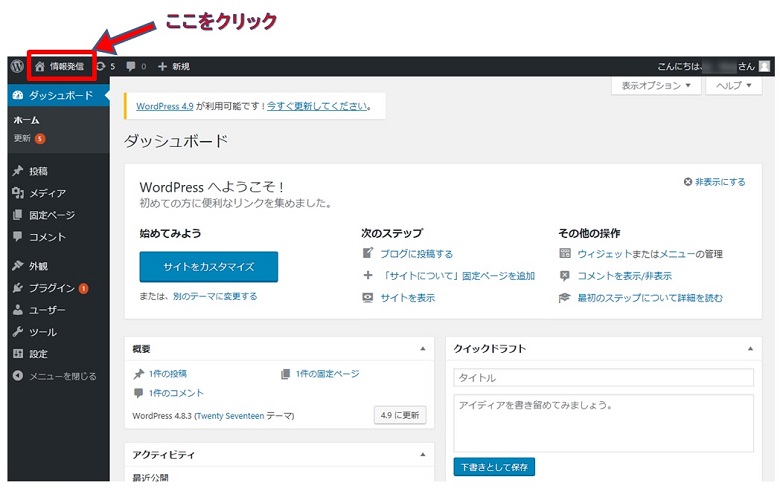Open the WordPress 4.9 link

click(x=165, y=106)
